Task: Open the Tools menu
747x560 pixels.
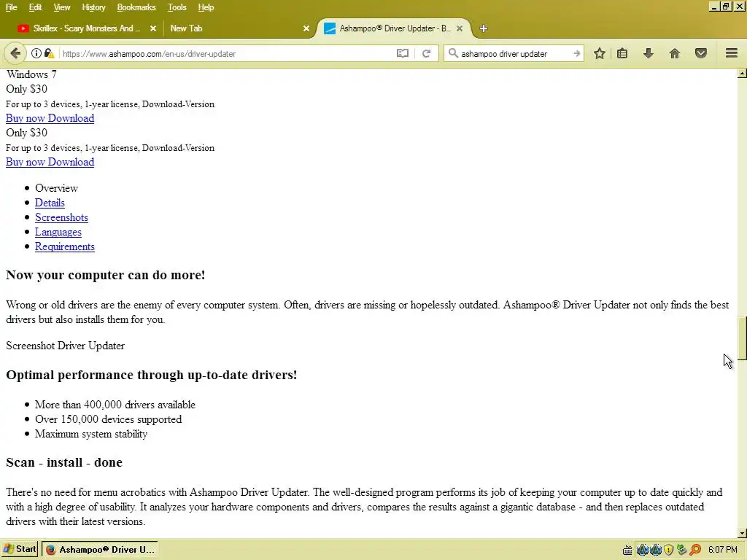Action: coord(177,7)
